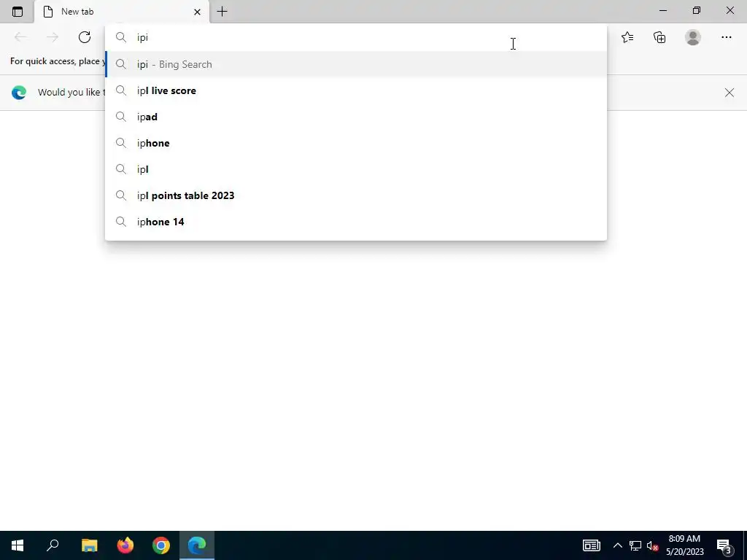Image resolution: width=747 pixels, height=560 pixels.
Task: Close the New tab tab
Action: (x=197, y=12)
